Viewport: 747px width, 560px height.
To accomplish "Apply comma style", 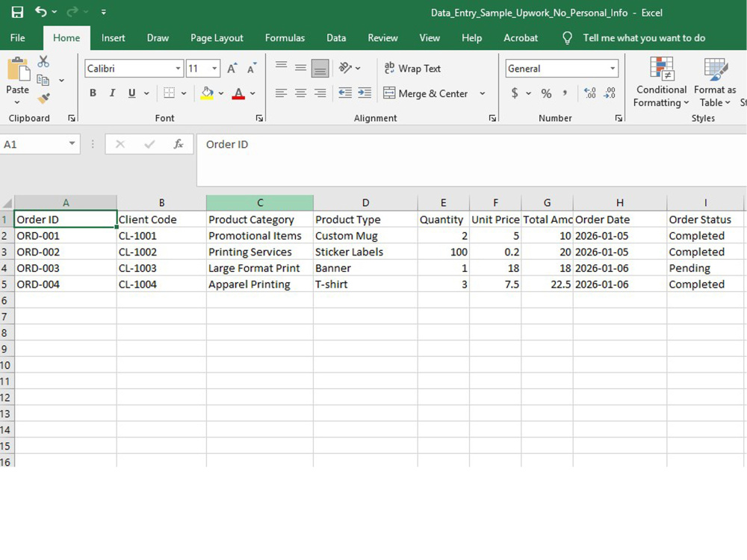I will 565,93.
